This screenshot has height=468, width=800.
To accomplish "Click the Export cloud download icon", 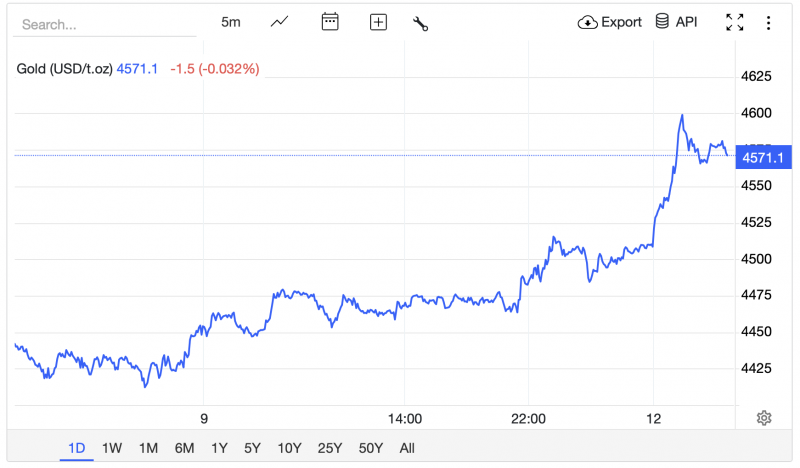I will pos(588,22).
